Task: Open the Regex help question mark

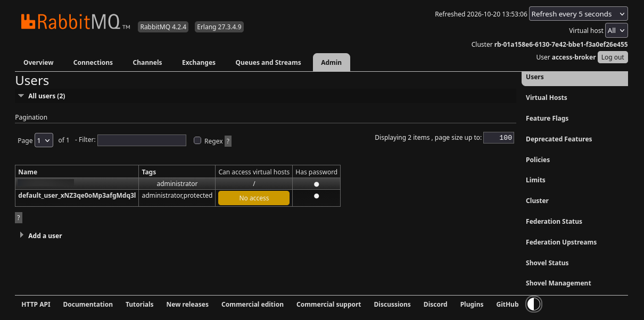Action: pyautogui.click(x=228, y=141)
